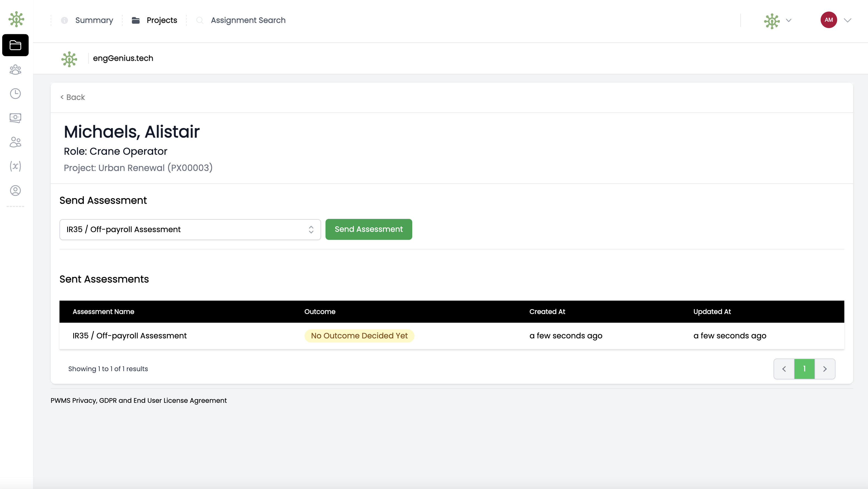The width and height of the screenshot is (868, 489).
Task: Open the Assignment Search tab
Action: tap(248, 20)
